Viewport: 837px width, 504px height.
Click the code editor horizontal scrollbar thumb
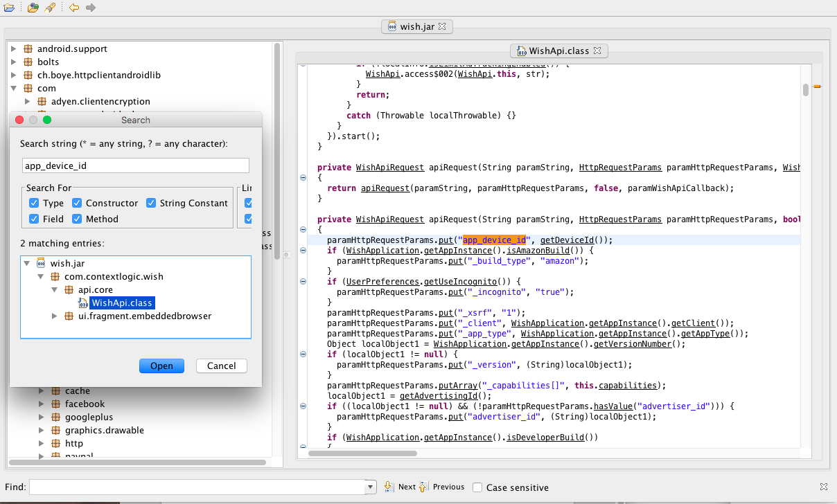coord(362,453)
